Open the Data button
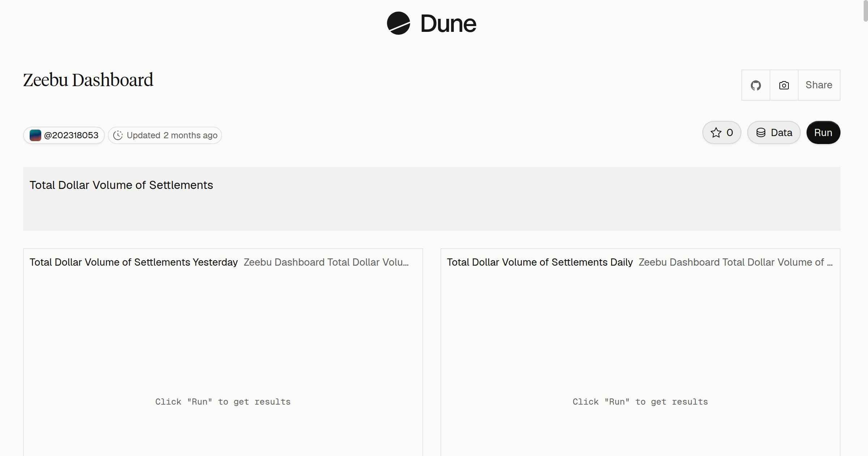868x456 pixels. coord(774,132)
